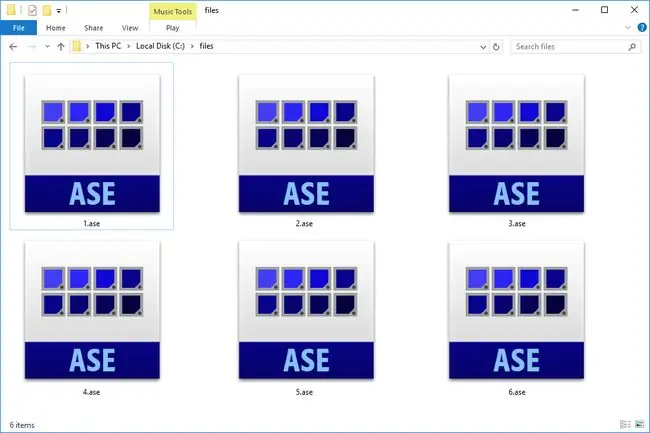Open the Share ribbon tab
This screenshot has height=433, width=650.
coord(94,28)
